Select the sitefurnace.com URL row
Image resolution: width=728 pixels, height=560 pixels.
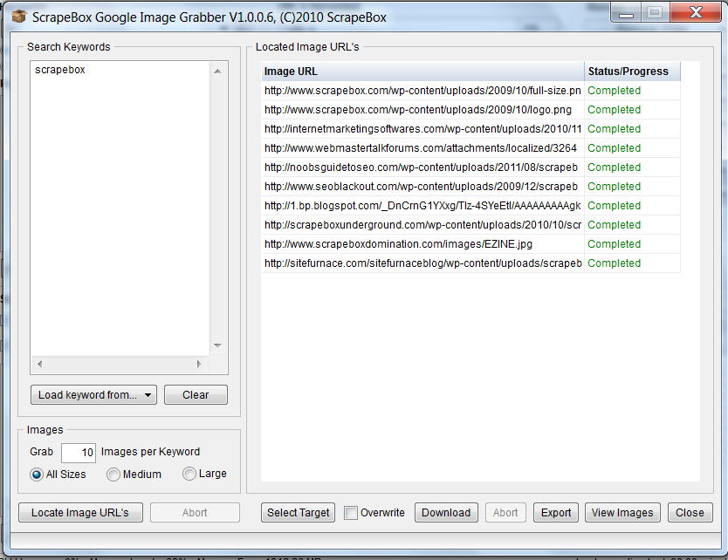pyautogui.click(x=470, y=263)
